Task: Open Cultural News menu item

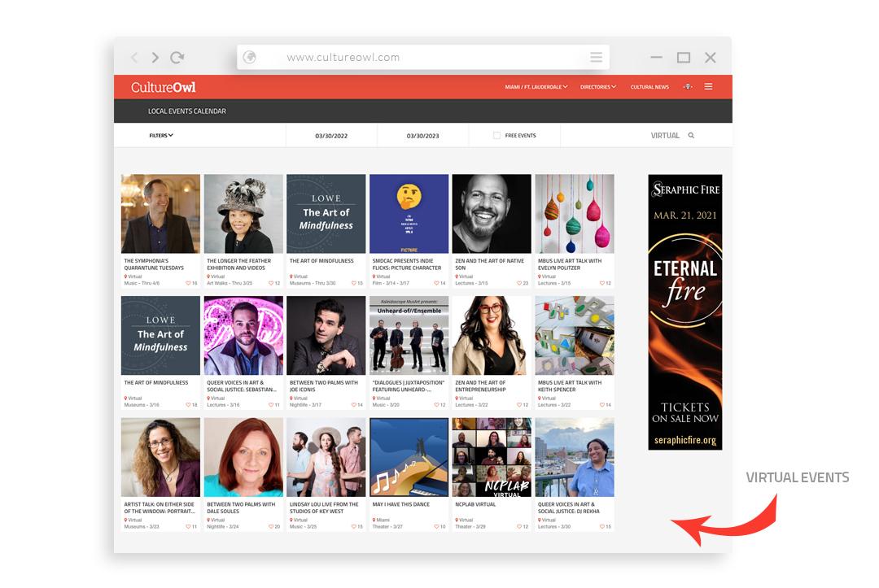Action: pyautogui.click(x=649, y=87)
